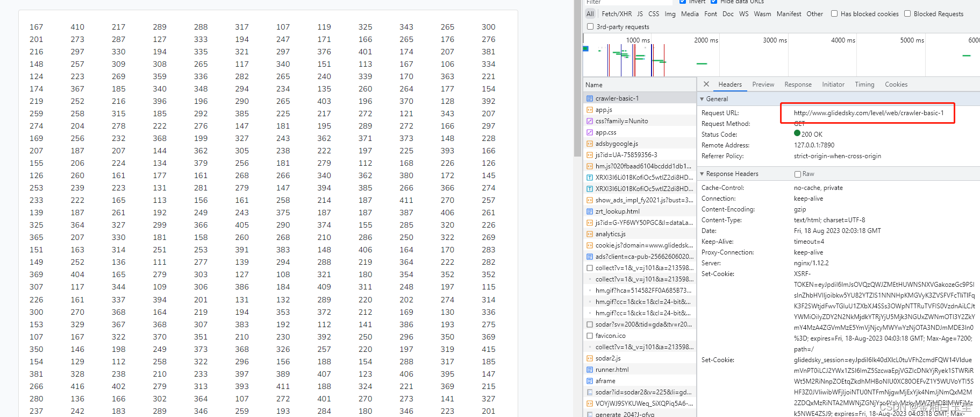This screenshot has width=980, height=417.
Task: Click the css?family=Nunito stylesheet icon
Action: [x=590, y=121]
